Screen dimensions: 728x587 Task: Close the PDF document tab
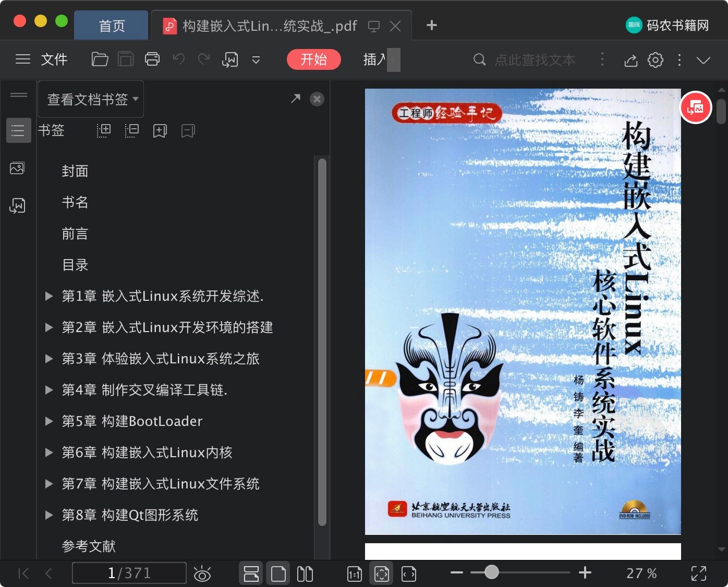(x=395, y=26)
